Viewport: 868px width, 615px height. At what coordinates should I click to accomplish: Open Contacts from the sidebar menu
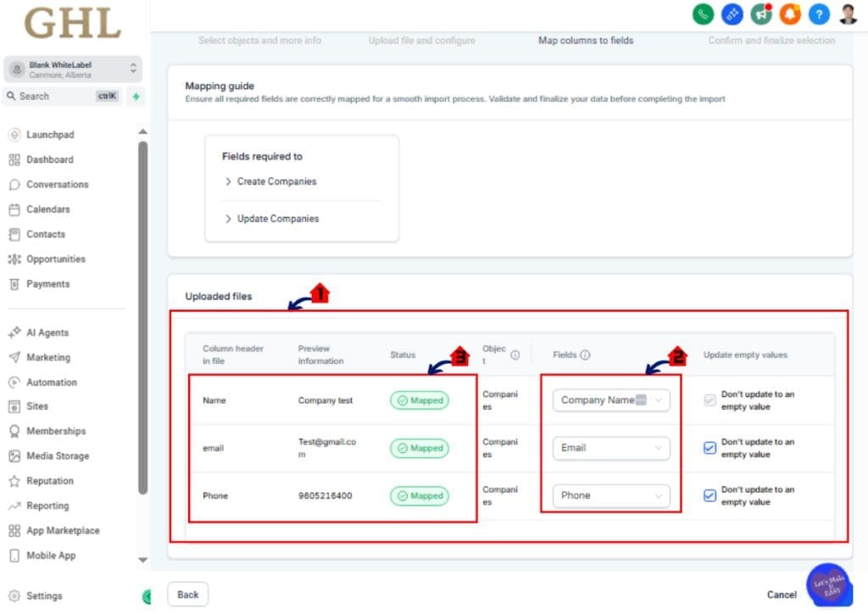16,234
